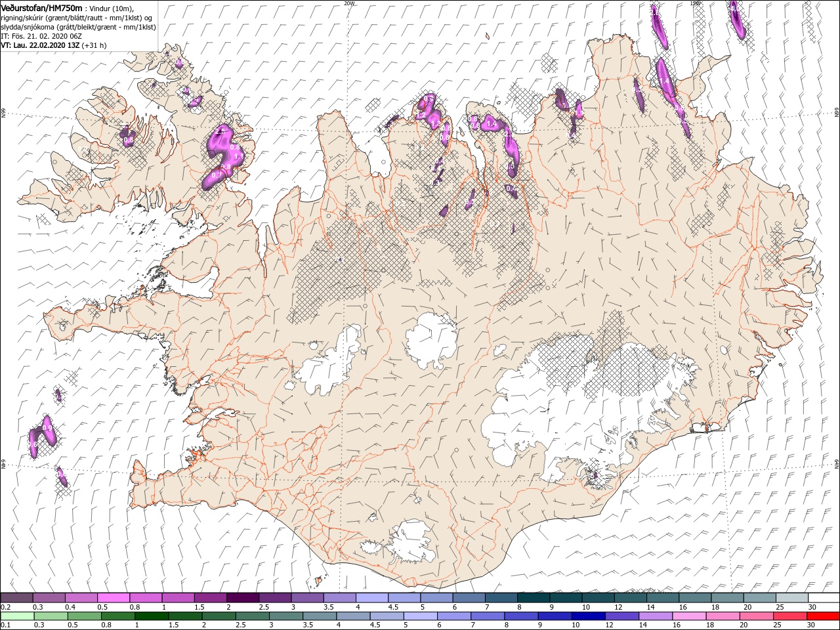Pick the white 30+ swatch in upper legend
Image resolution: width=840 pixels, height=630 pixels.
[x=824, y=598]
